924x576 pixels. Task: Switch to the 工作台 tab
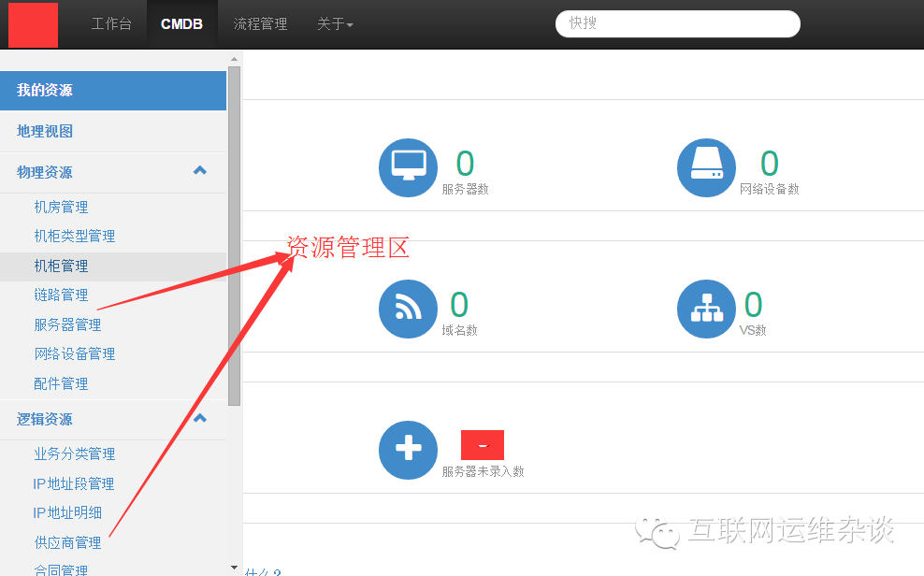click(111, 24)
